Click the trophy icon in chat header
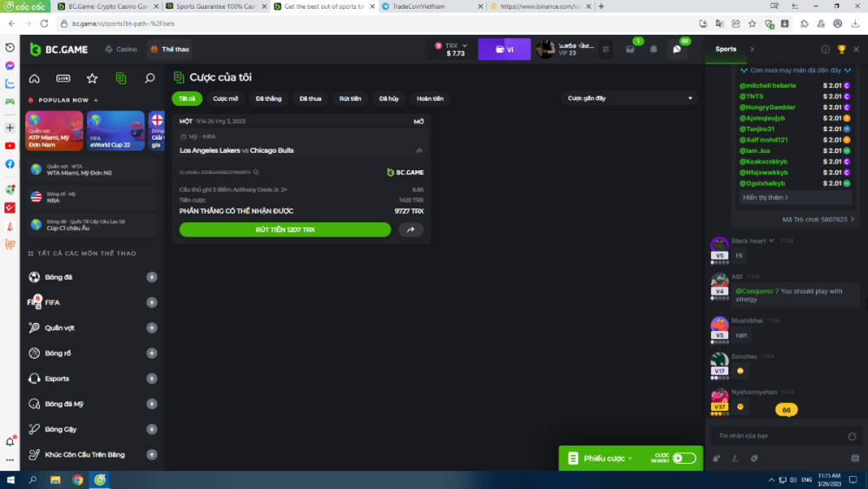The image size is (868, 489). click(x=840, y=50)
